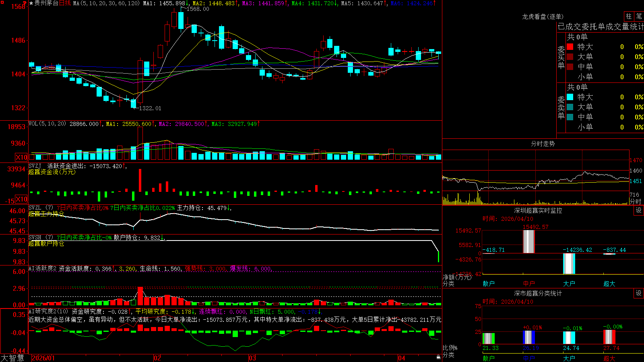
Task: Click the 超大 bar labeled 27.74
Action: pyautogui.click(x=609, y=337)
